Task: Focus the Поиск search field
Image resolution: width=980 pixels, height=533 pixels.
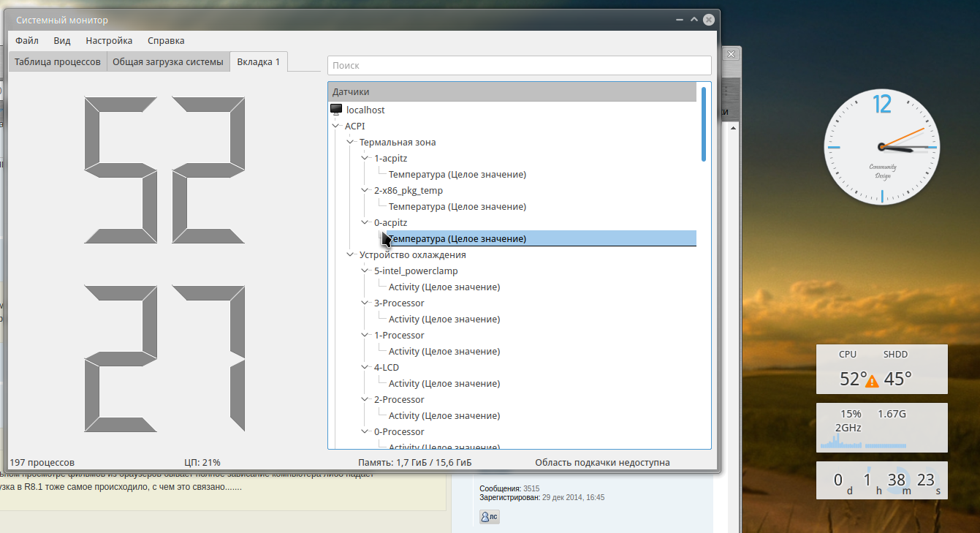Action: click(520, 65)
